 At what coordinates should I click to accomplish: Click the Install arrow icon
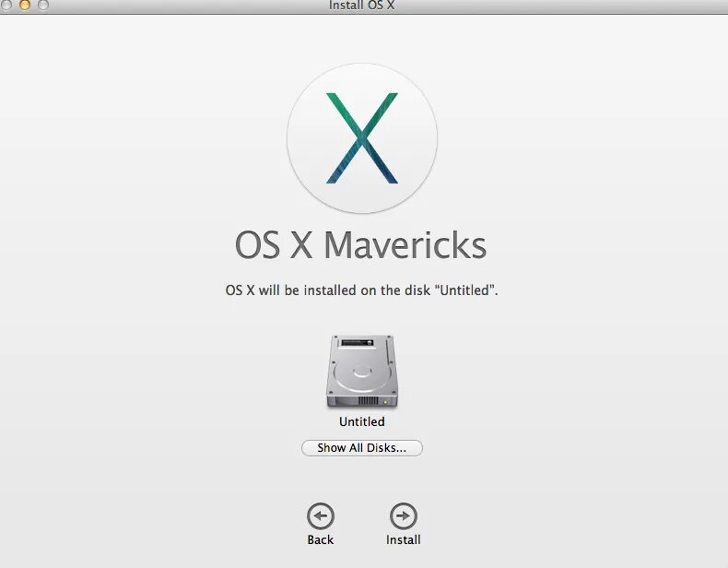(x=403, y=516)
